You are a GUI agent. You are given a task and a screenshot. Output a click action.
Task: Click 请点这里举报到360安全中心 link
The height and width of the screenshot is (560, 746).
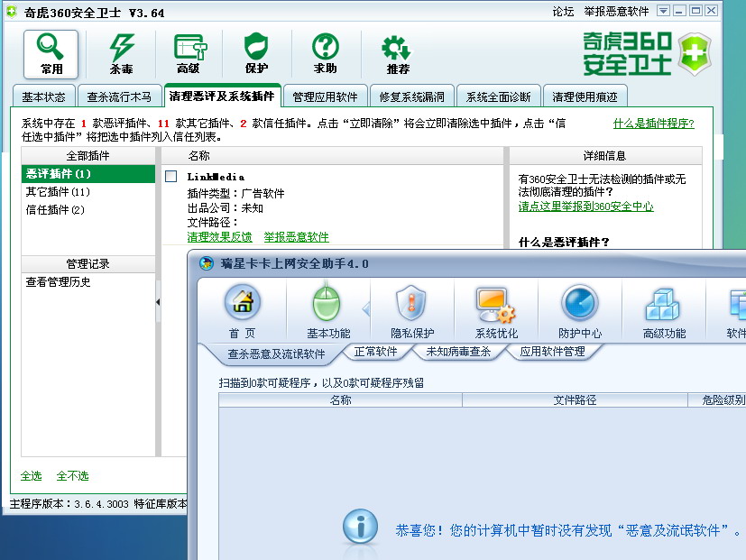(x=585, y=206)
